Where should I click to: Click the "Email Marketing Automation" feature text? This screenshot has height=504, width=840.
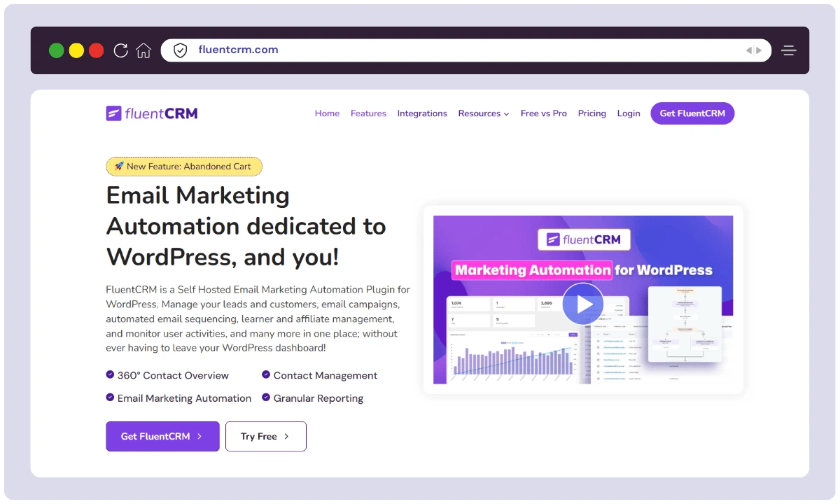(x=184, y=398)
